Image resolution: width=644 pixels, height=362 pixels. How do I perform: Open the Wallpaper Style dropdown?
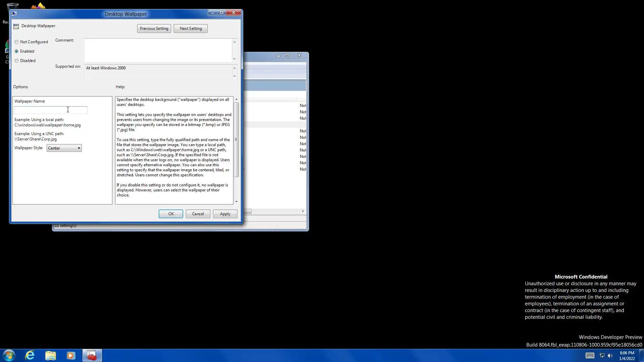[x=64, y=148]
